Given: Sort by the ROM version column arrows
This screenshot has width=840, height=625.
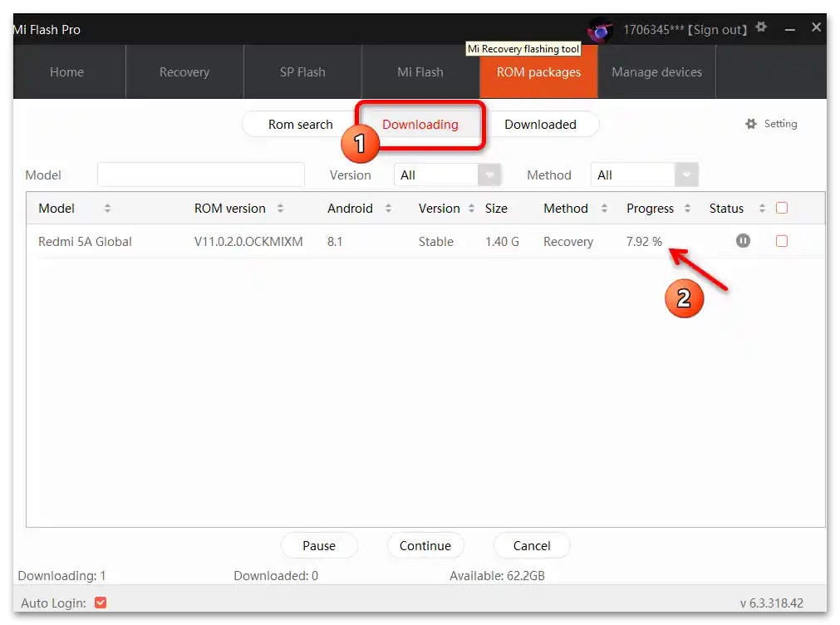Looking at the screenshot, I should (x=280, y=209).
